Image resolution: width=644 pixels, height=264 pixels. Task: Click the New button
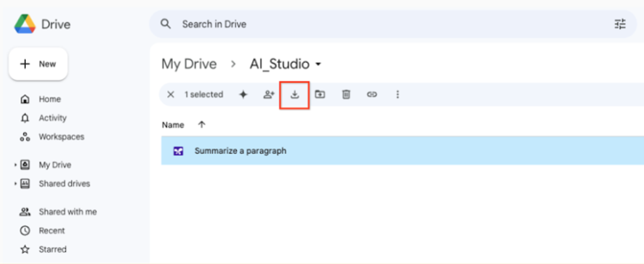[x=38, y=64]
